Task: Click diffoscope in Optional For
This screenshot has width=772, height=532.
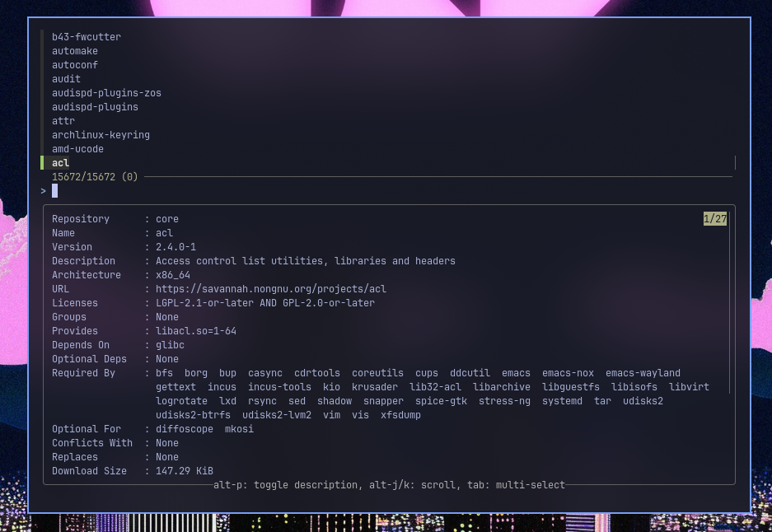Action: click(184, 429)
